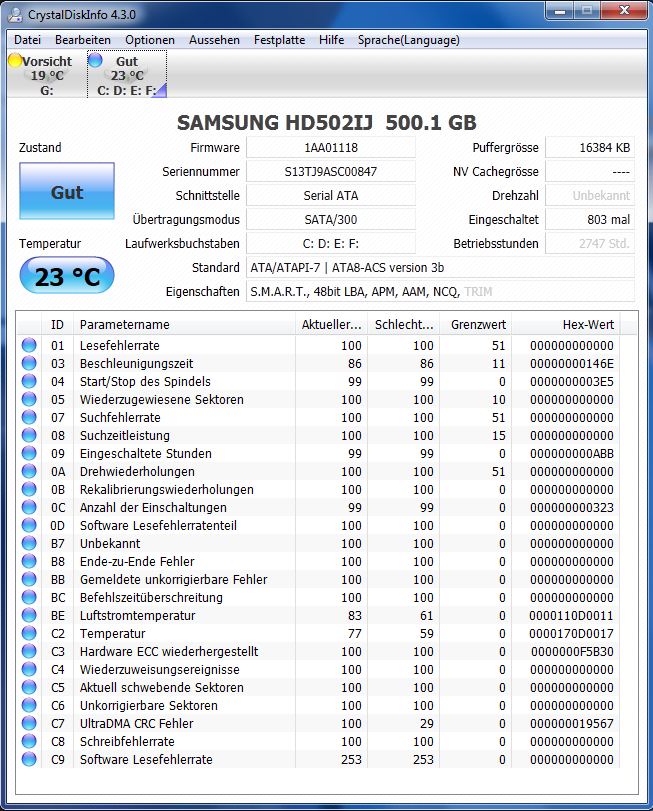Click the status orb for Wiederzugewiesene Sektoren
Screen dimensions: 653x811
pos(29,399)
